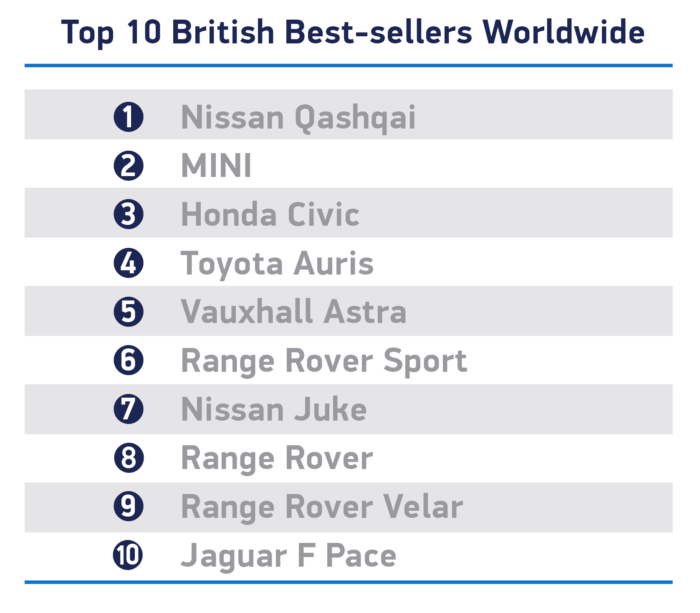Image resolution: width=700 pixels, height=613 pixels.
Task: Click the number 9 circle badge
Action: point(129,506)
